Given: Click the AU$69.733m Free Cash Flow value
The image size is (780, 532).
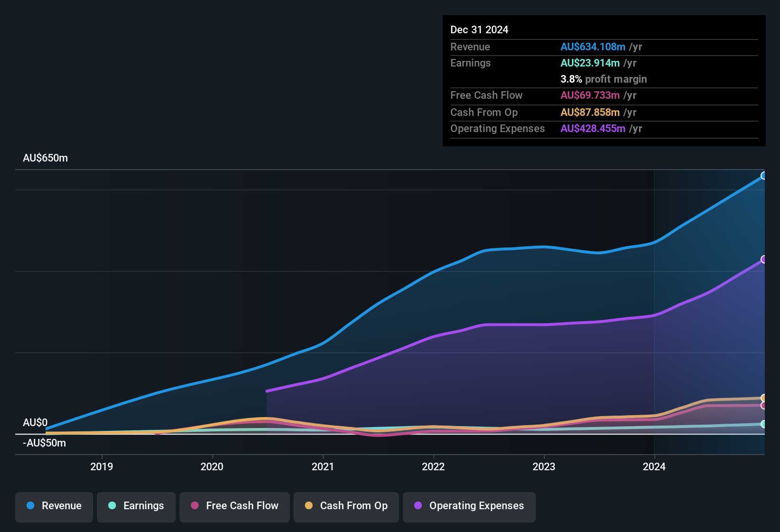Looking at the screenshot, I should pyautogui.click(x=590, y=95).
